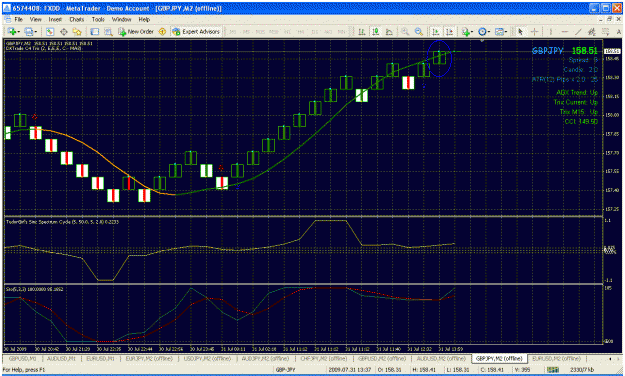Click the ADX Trend Up label
The width and height of the screenshot is (625, 376).
click(x=577, y=93)
